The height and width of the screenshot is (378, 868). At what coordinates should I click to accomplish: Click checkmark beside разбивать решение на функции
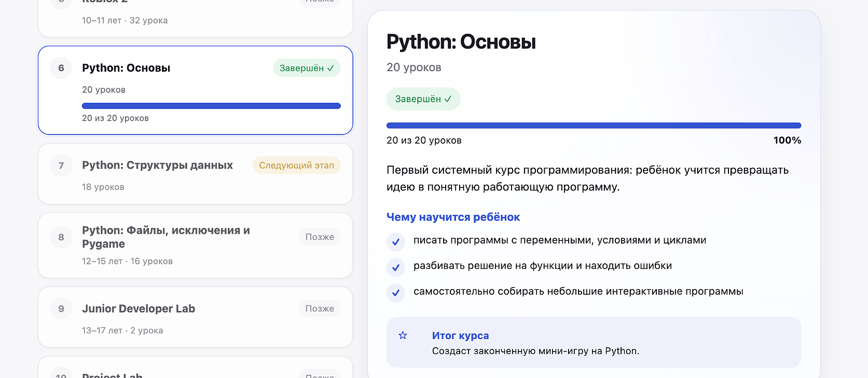coord(396,267)
